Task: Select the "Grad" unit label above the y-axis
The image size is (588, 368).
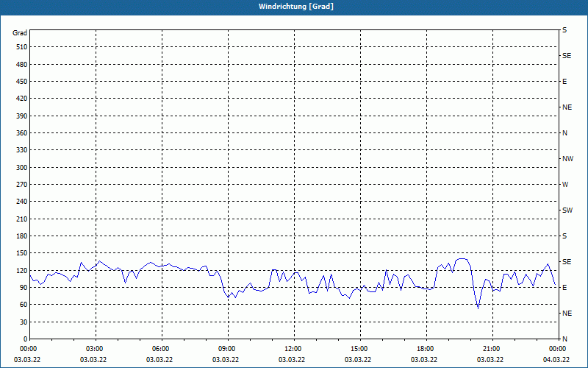Action: click(x=20, y=33)
